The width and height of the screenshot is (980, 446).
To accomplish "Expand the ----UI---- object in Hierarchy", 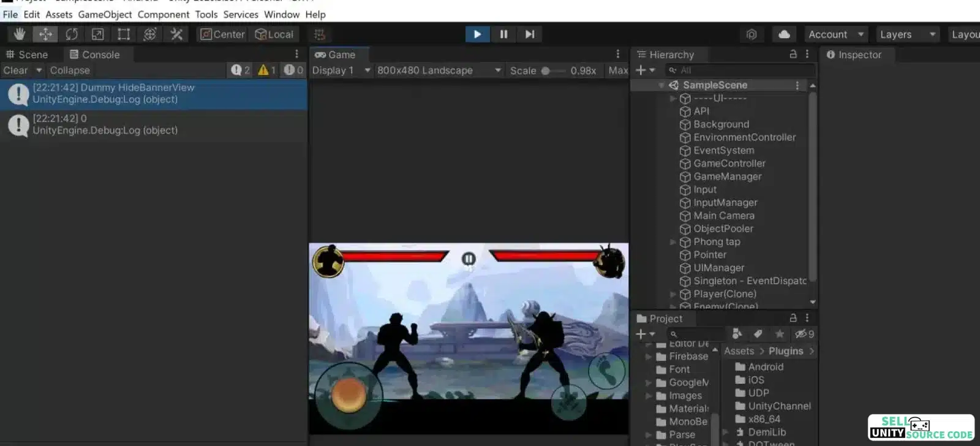I will pyautogui.click(x=673, y=98).
